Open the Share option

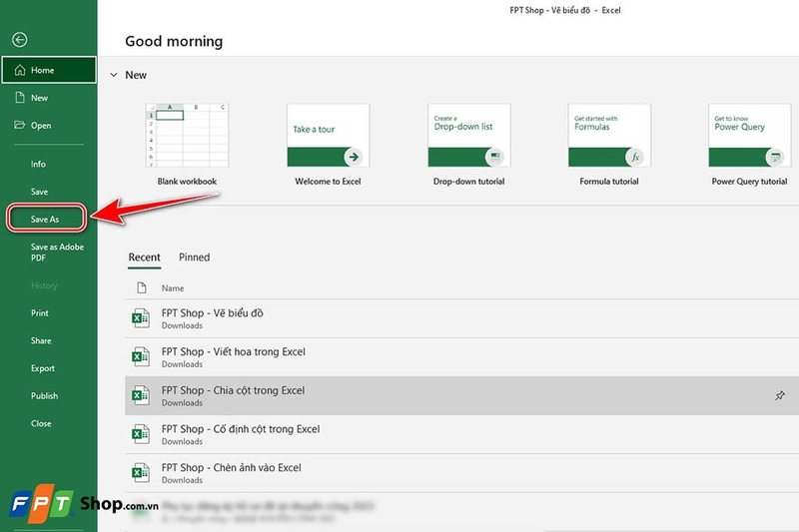[x=41, y=340]
